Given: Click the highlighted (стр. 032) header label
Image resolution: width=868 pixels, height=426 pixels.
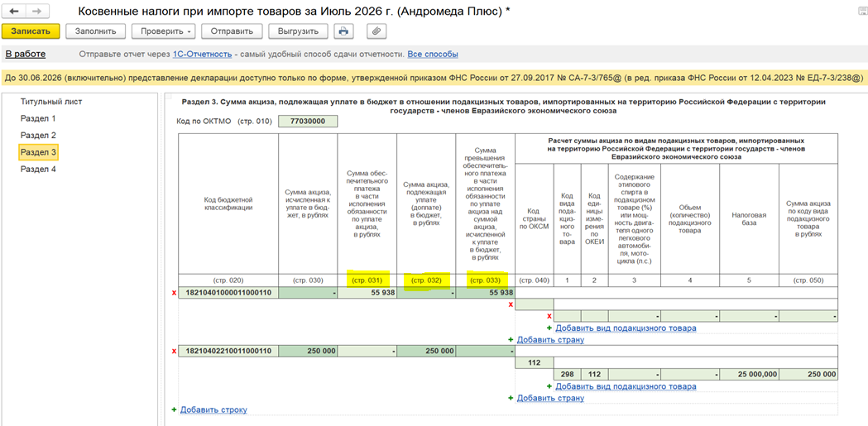Looking at the screenshot, I should pos(426,280).
